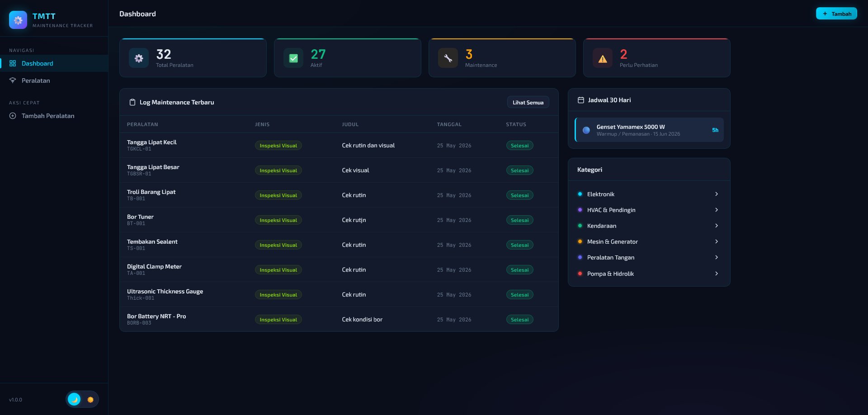The height and width of the screenshot is (415, 868).
Task: Click the Peralatan wifi-style icon in sidebar
Action: (x=13, y=80)
